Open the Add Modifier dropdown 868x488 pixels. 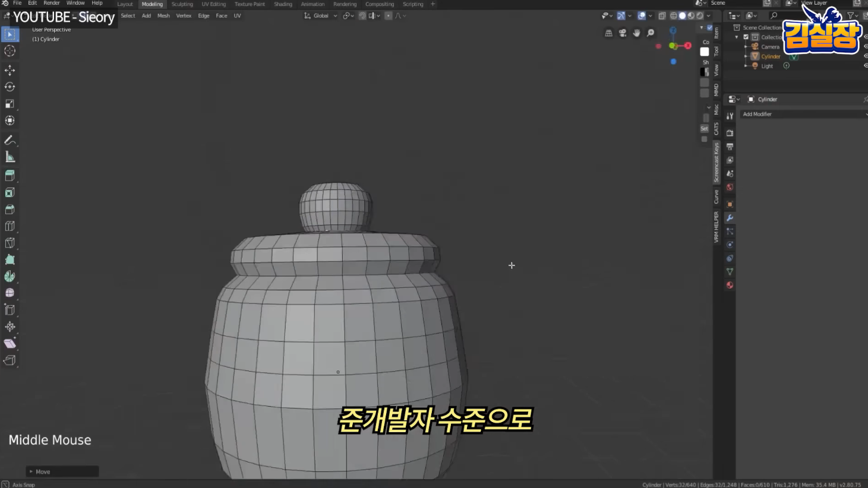pos(803,113)
